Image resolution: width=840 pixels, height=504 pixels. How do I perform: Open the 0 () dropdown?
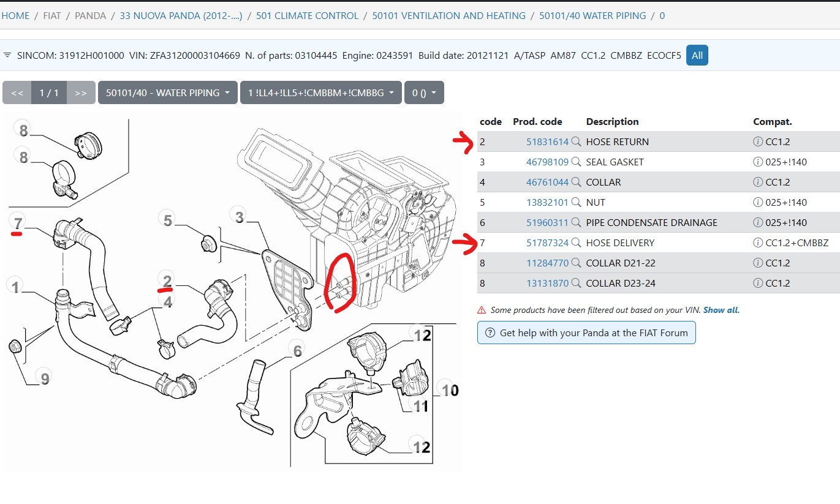[424, 92]
